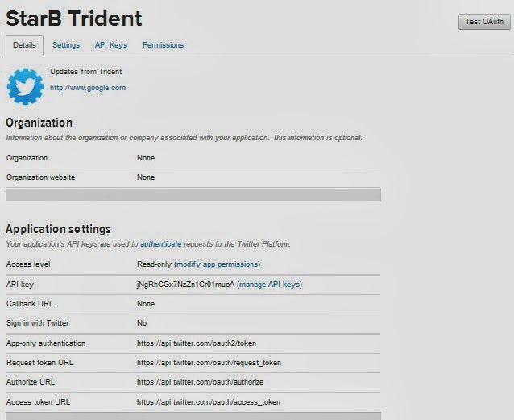Click the Test OAuth button
Viewport: 514px width, 420px height.
tap(484, 22)
